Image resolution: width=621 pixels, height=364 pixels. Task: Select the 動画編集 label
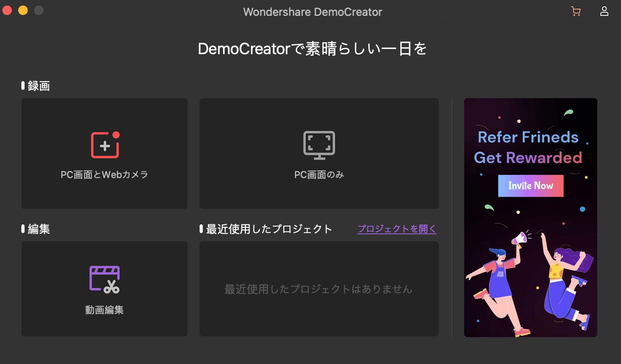coord(105,310)
